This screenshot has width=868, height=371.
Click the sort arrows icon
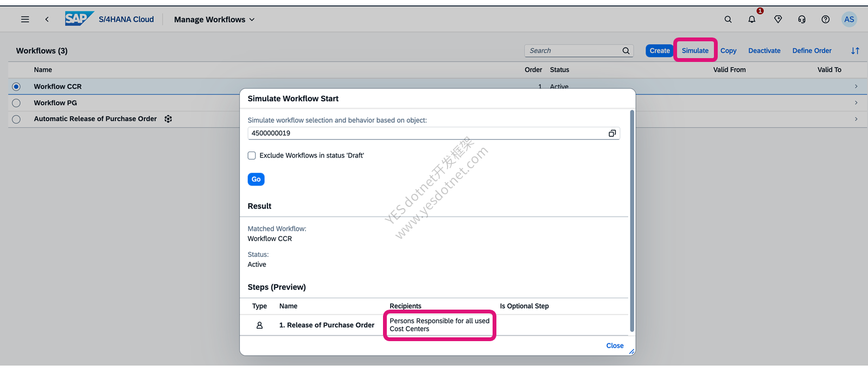[x=855, y=51]
